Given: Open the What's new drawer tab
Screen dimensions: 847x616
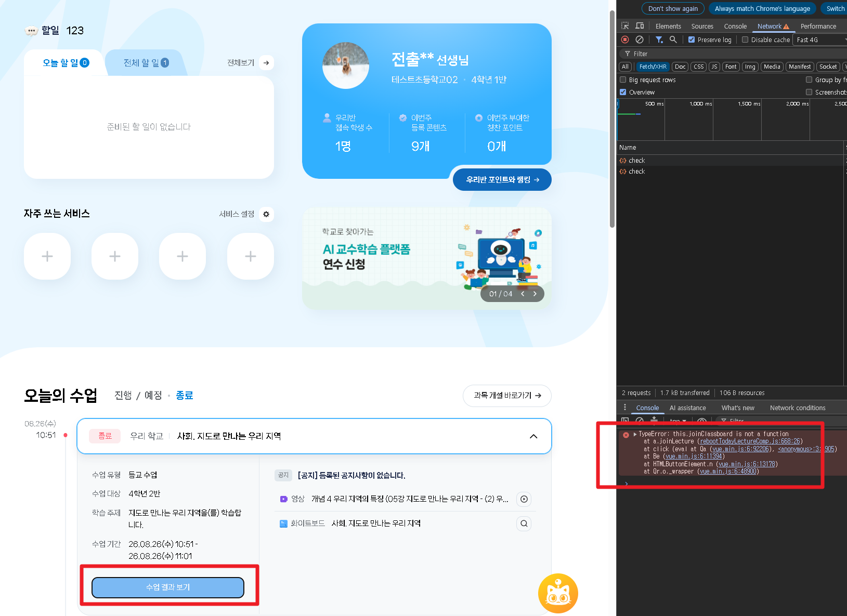Looking at the screenshot, I should [x=738, y=408].
